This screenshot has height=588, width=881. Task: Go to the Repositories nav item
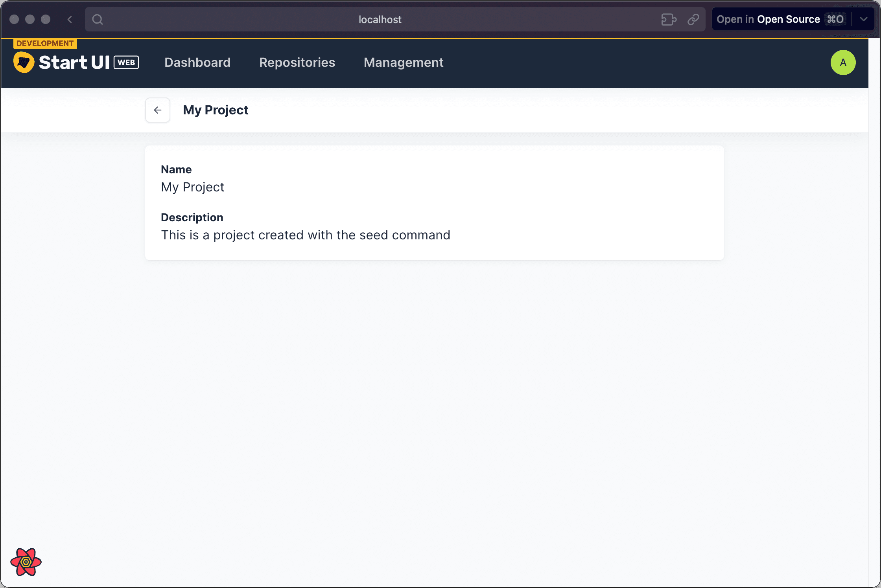pyautogui.click(x=297, y=62)
